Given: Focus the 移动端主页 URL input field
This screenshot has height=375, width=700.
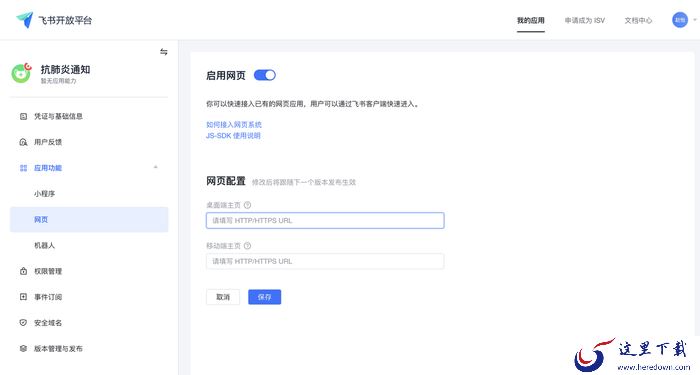Looking at the screenshot, I should [325, 261].
